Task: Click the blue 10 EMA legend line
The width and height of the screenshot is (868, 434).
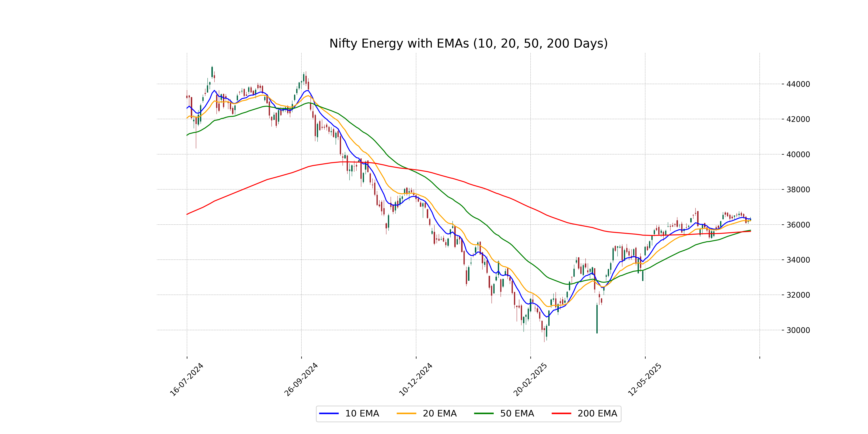Action: [329, 413]
